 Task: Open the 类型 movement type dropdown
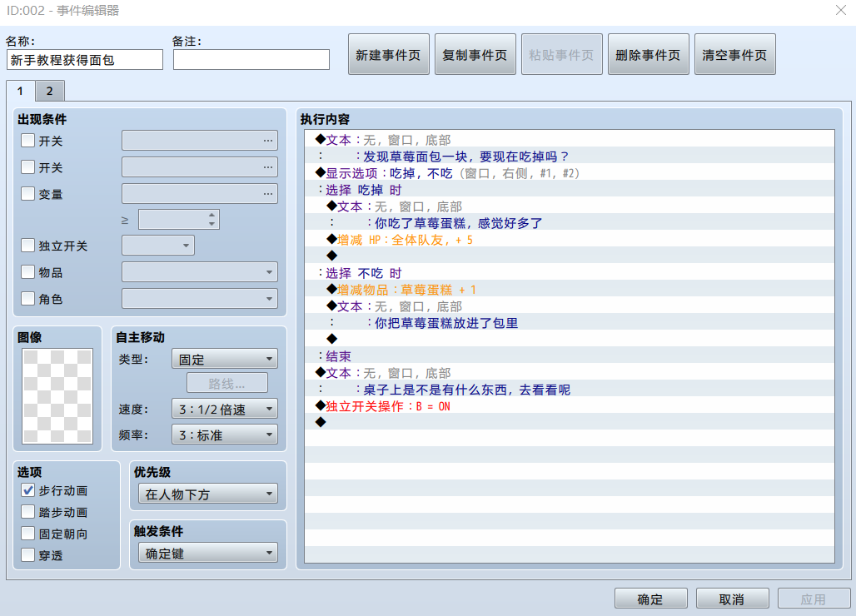[224, 359]
